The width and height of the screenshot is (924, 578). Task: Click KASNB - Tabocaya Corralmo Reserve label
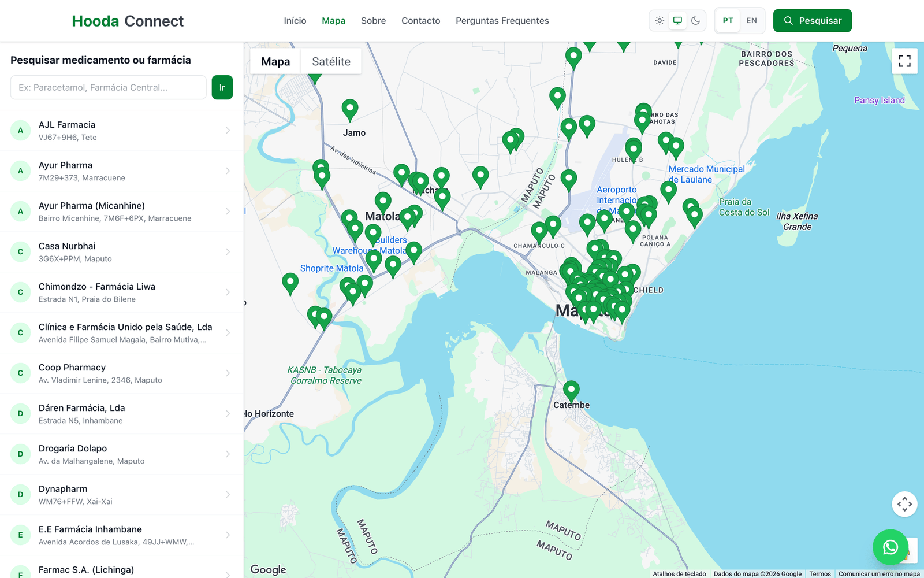point(325,375)
